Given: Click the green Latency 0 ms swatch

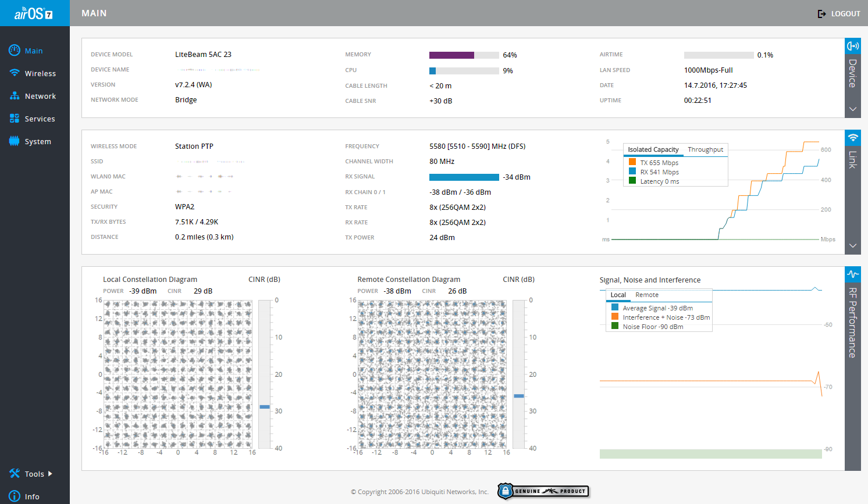Looking at the screenshot, I should coord(632,181).
